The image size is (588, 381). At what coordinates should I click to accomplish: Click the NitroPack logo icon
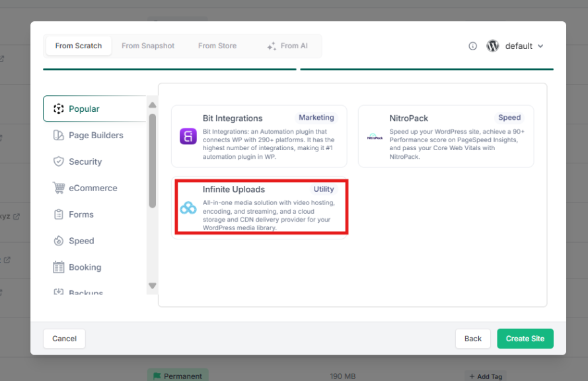coord(375,137)
